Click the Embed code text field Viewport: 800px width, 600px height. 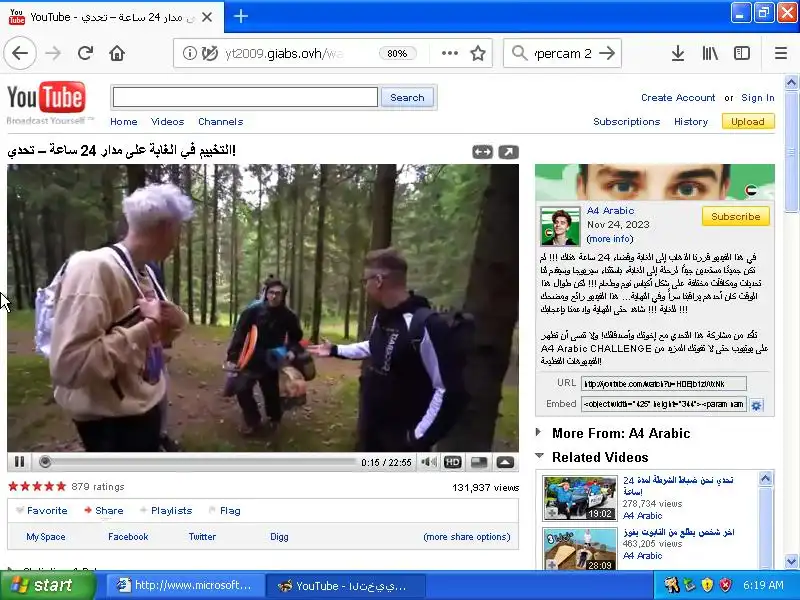coord(663,404)
